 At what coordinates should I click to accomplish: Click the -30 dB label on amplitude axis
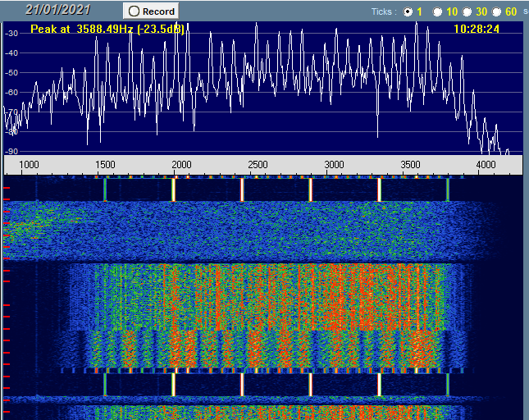11,34
